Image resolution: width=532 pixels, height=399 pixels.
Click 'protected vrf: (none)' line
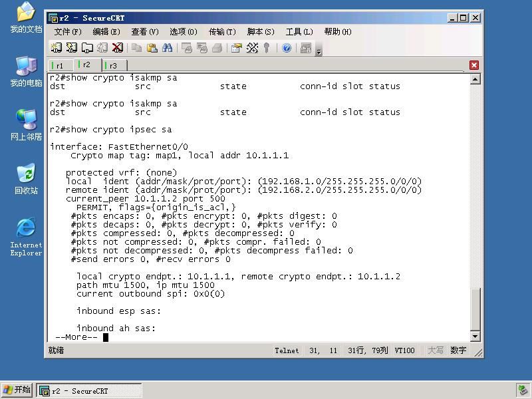pos(122,173)
